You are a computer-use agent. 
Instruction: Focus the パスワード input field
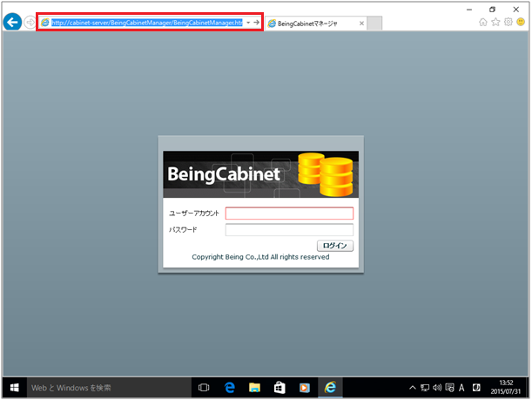[x=289, y=229]
